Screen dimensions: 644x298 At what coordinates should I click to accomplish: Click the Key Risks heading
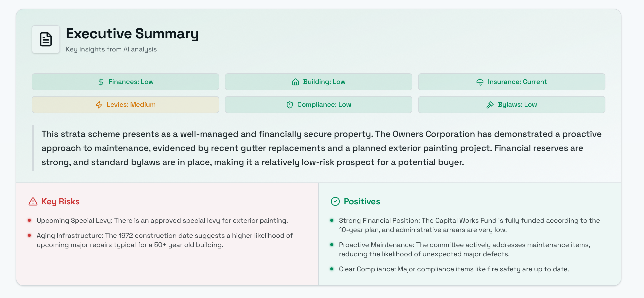[60, 201]
